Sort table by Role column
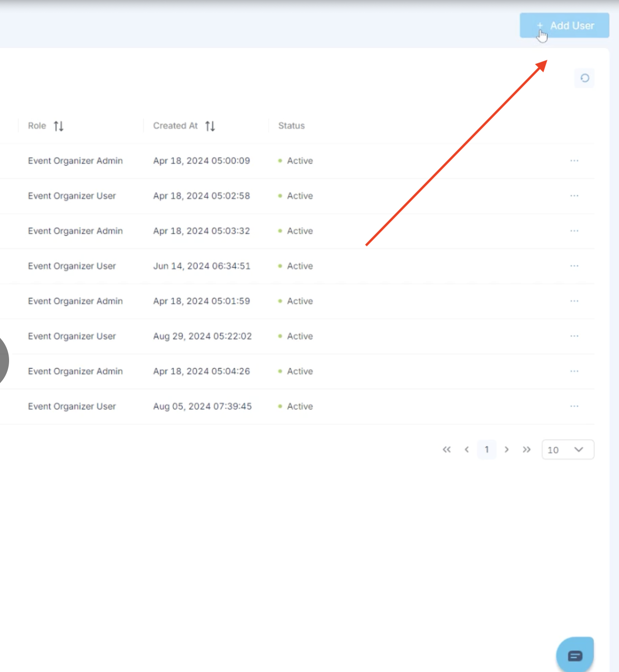Image resolution: width=619 pixels, height=672 pixels. click(59, 126)
